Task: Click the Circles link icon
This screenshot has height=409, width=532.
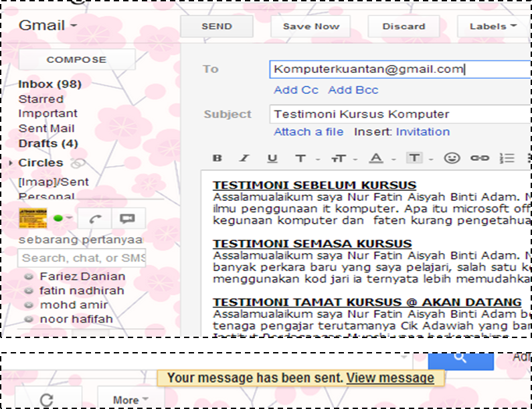Action: click(78, 163)
